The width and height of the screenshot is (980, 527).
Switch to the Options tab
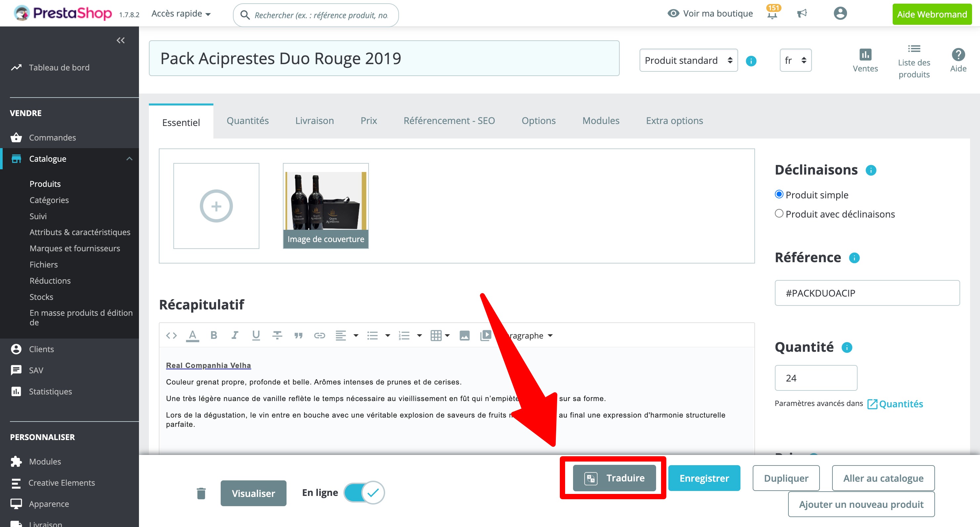click(538, 121)
